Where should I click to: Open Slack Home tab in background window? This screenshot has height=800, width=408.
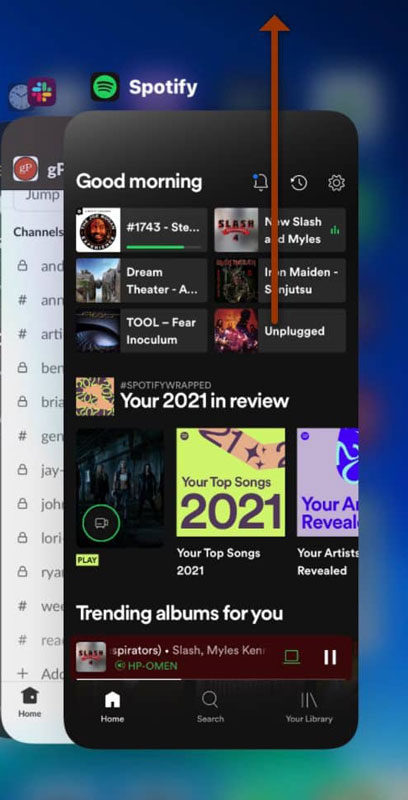30,703
